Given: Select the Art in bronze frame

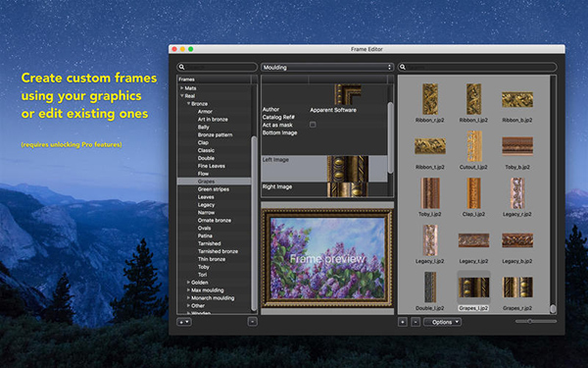Looking at the screenshot, I should 213,120.
